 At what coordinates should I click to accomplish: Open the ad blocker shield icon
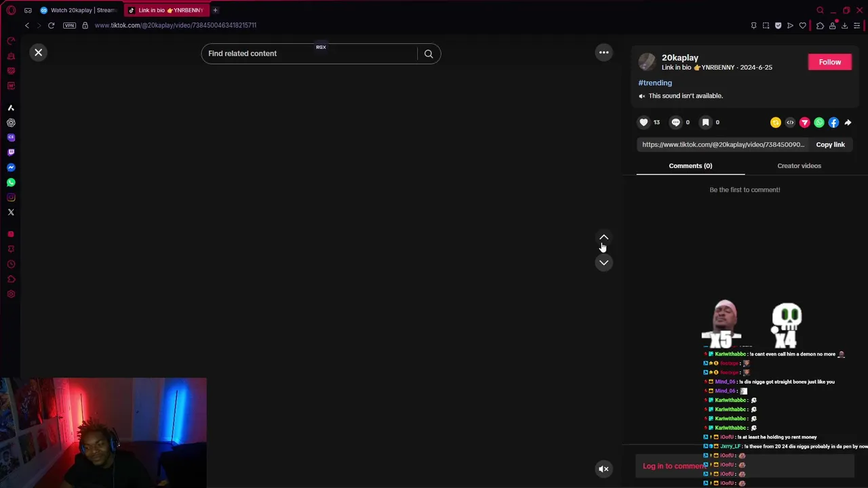(778, 26)
